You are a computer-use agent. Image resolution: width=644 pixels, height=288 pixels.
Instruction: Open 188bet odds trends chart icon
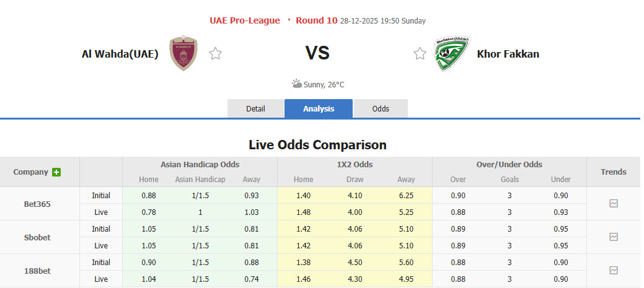(x=614, y=270)
